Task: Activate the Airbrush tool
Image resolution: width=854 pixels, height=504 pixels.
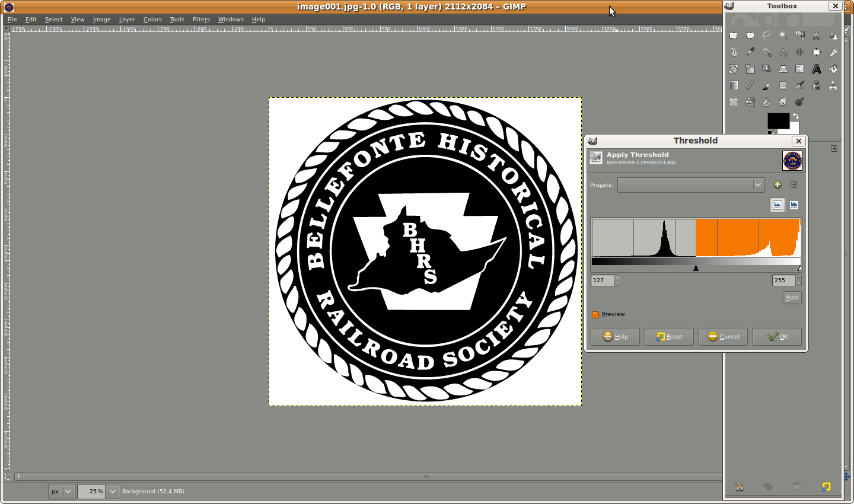Action: (800, 85)
